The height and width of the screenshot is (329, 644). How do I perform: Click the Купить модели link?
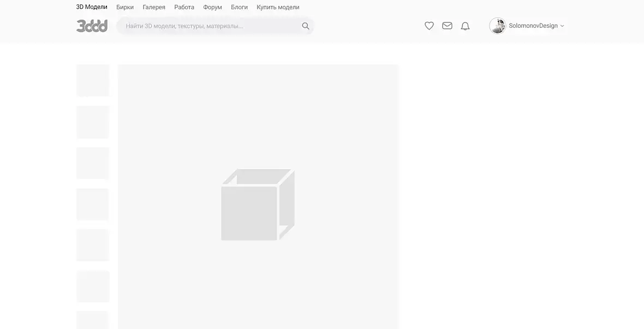278,7
